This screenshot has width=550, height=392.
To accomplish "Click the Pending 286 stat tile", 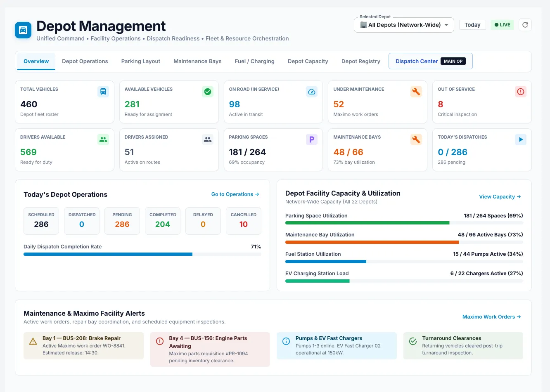I will click(x=122, y=221).
